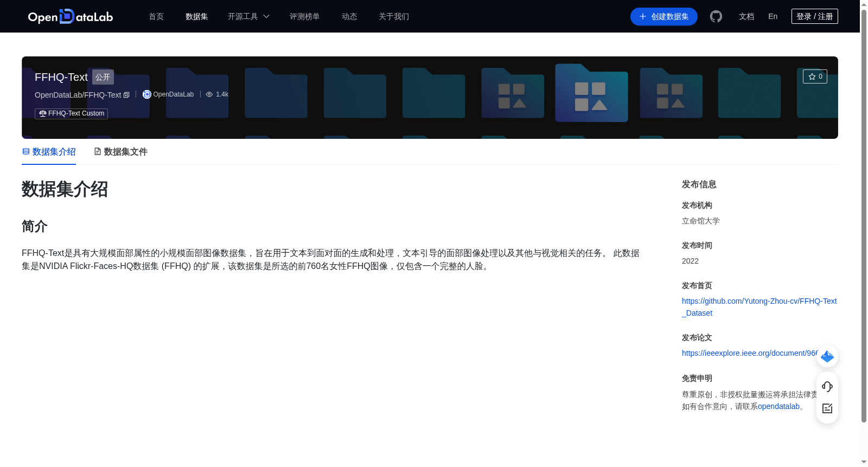This screenshot has width=868, height=467.
Task: Click the highlighted center folder banner image
Action: click(x=591, y=93)
